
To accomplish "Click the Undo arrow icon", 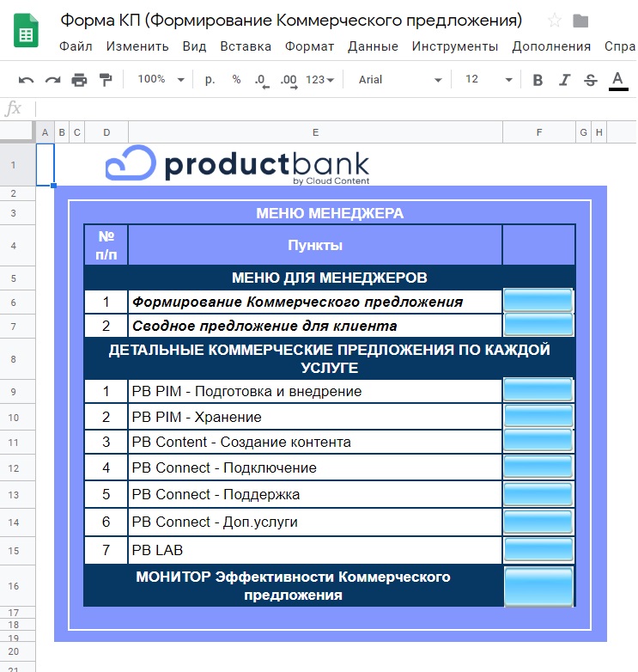I will click(26, 80).
